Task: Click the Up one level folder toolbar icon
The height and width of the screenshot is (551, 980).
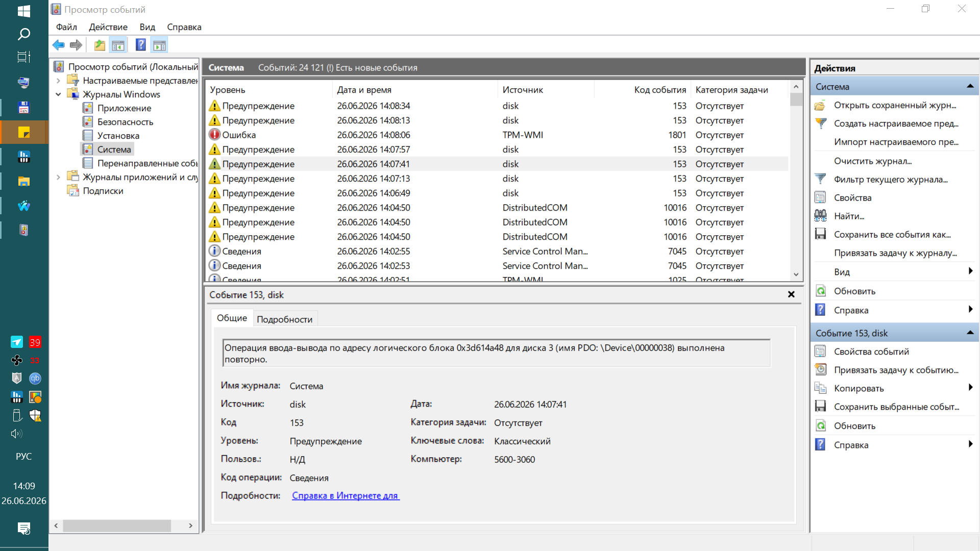Action: click(100, 45)
